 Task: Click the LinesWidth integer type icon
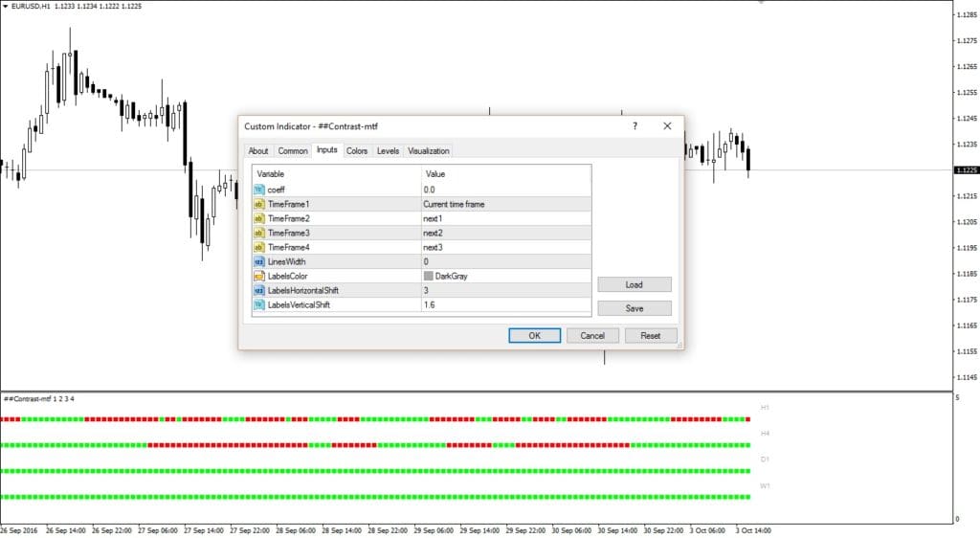[258, 261]
